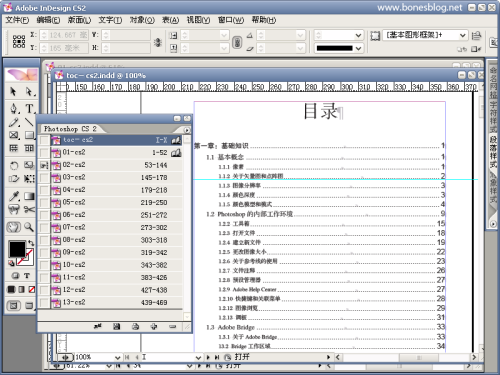Select the Type tool
The height and width of the screenshot is (375, 500).
[x=29, y=108]
